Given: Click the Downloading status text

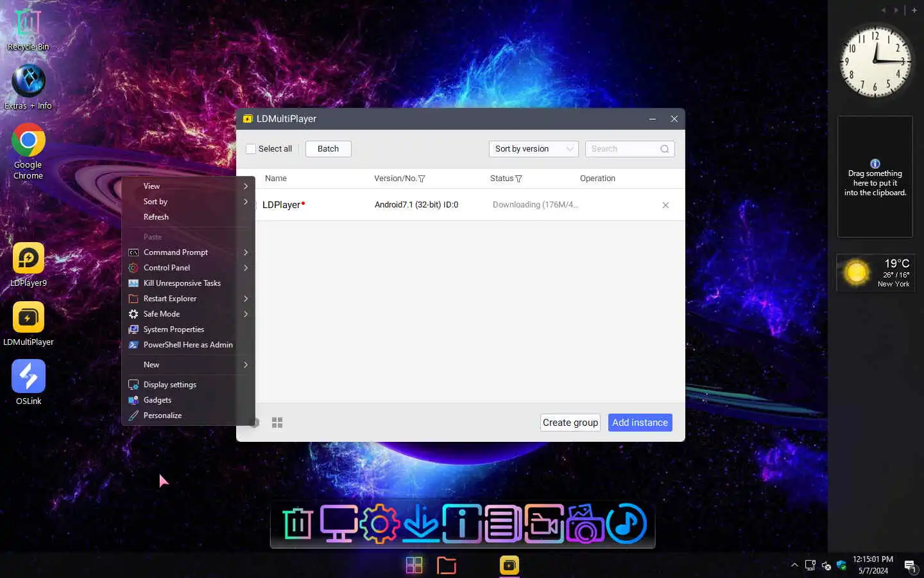Looking at the screenshot, I should click(535, 205).
